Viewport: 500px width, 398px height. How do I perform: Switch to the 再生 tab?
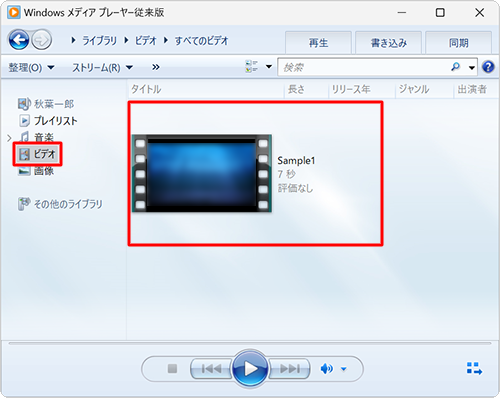coord(318,43)
